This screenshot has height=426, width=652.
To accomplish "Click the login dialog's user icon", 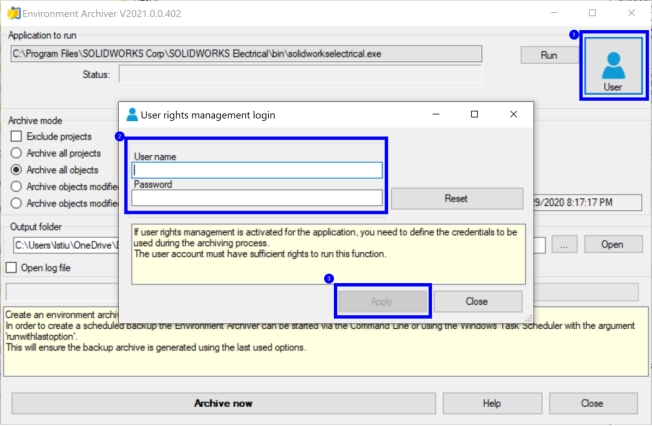I will click(x=132, y=114).
